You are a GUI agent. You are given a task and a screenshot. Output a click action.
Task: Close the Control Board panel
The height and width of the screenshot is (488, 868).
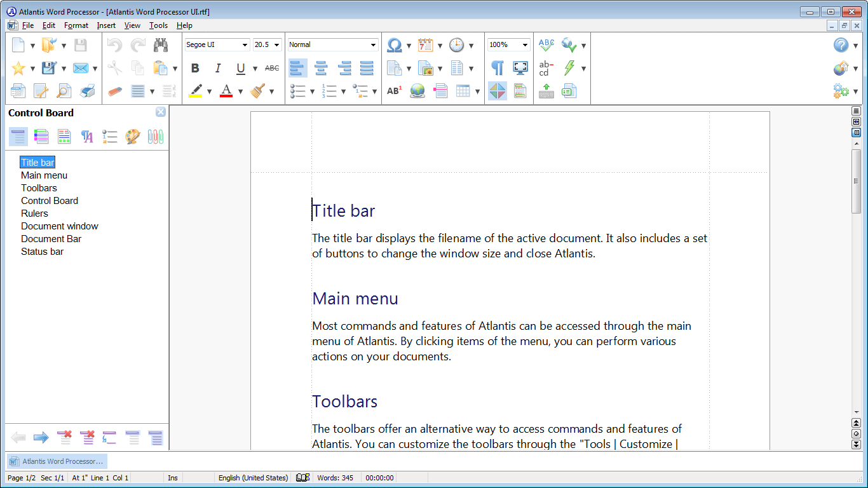pos(161,112)
